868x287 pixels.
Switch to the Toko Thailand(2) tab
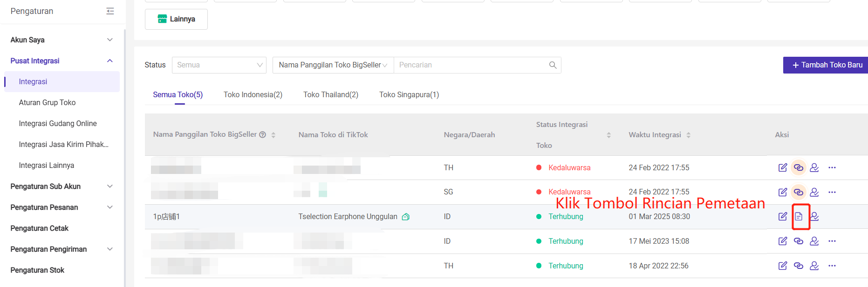(331, 95)
